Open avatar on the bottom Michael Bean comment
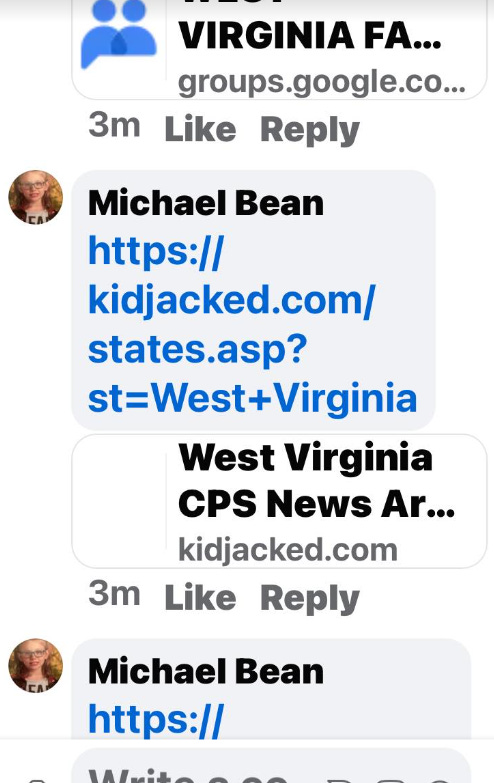The height and width of the screenshot is (783, 494). pos(35,665)
